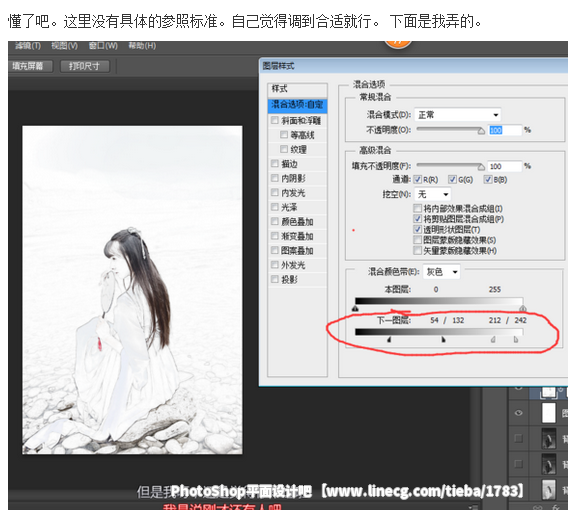Toggle eye icon of white-thumbnail layer

click(x=518, y=413)
